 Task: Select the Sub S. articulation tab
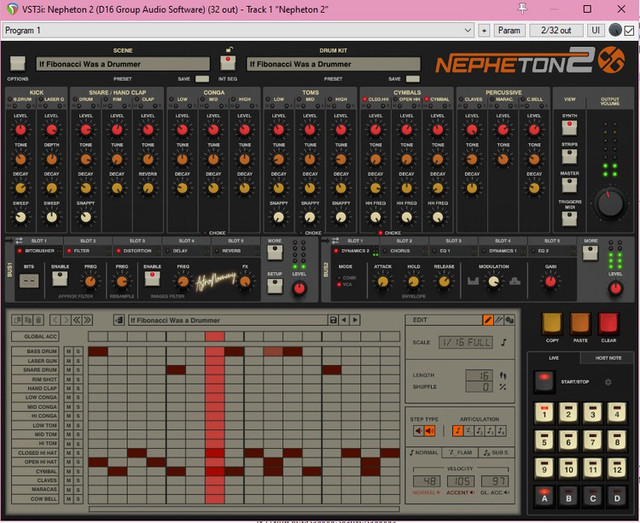coord(496,452)
